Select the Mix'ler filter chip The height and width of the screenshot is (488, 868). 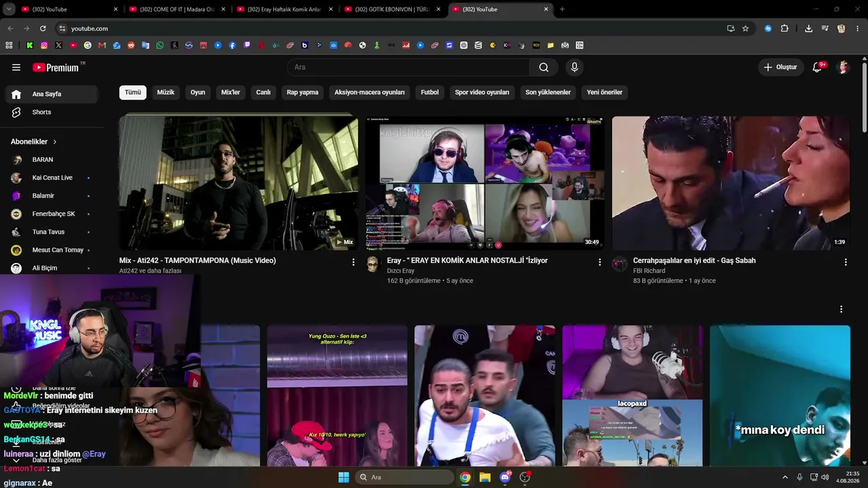pos(231,92)
